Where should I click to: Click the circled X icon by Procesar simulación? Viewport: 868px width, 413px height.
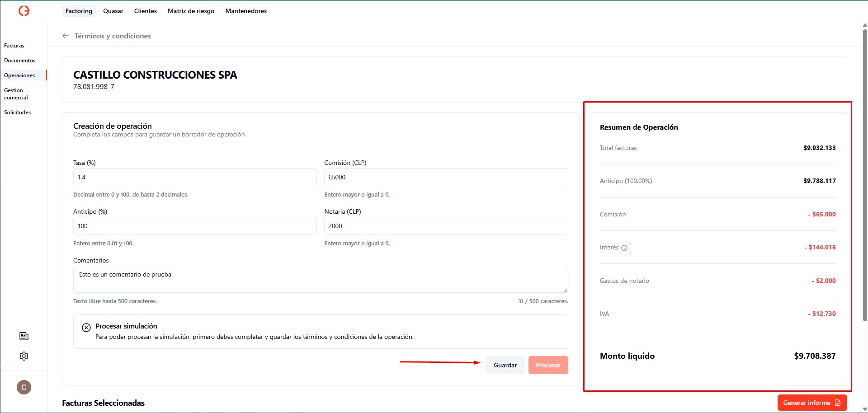86,328
